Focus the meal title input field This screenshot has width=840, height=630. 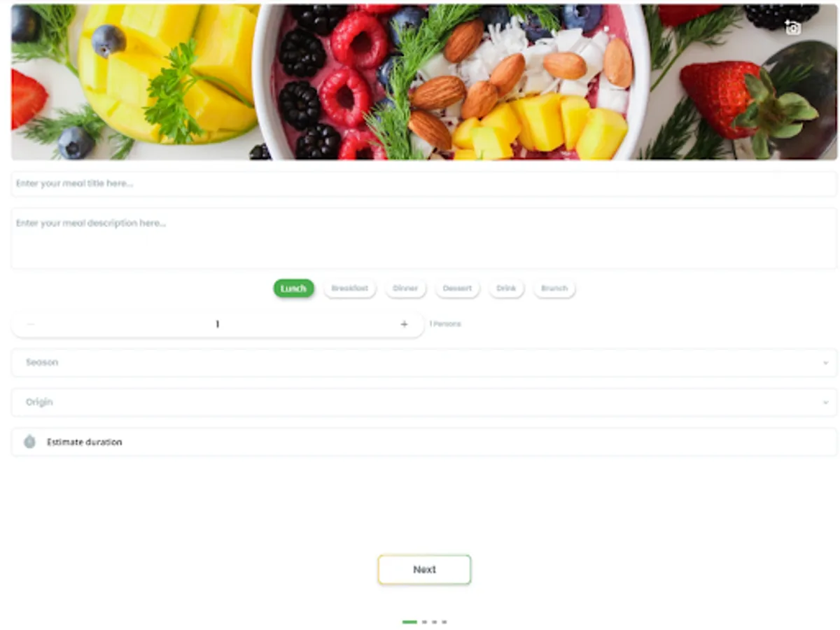pyautogui.click(x=424, y=184)
